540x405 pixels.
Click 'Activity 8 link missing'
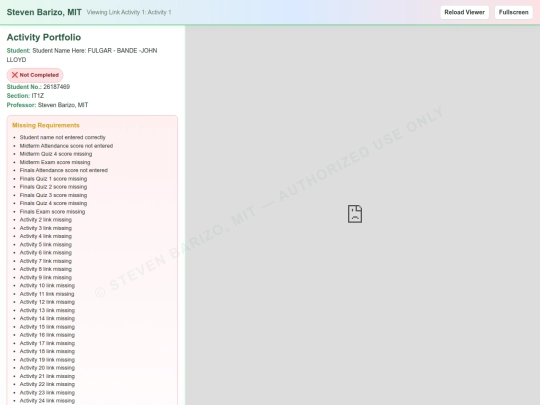pos(46,269)
